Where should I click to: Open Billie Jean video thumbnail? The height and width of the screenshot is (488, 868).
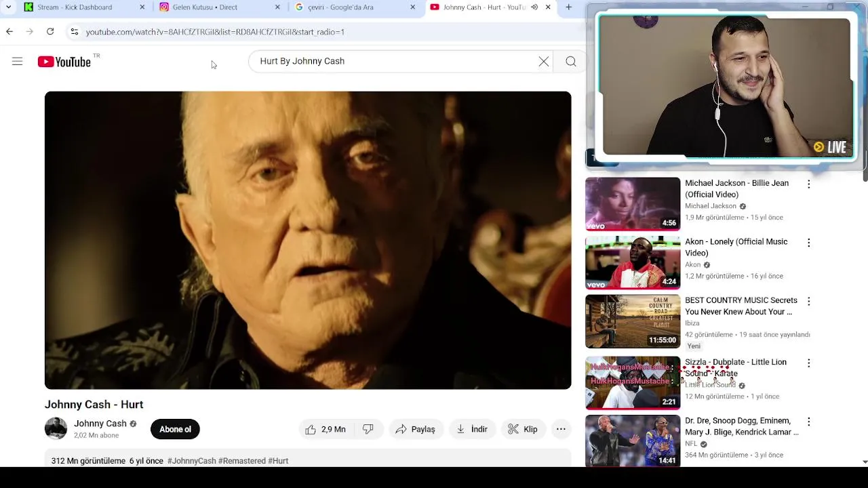pyautogui.click(x=633, y=204)
